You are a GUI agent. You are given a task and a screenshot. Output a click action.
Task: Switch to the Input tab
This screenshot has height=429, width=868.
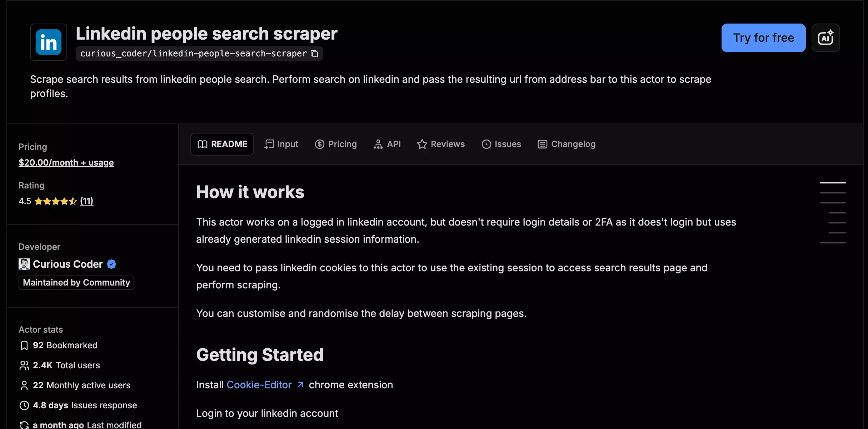coord(281,144)
